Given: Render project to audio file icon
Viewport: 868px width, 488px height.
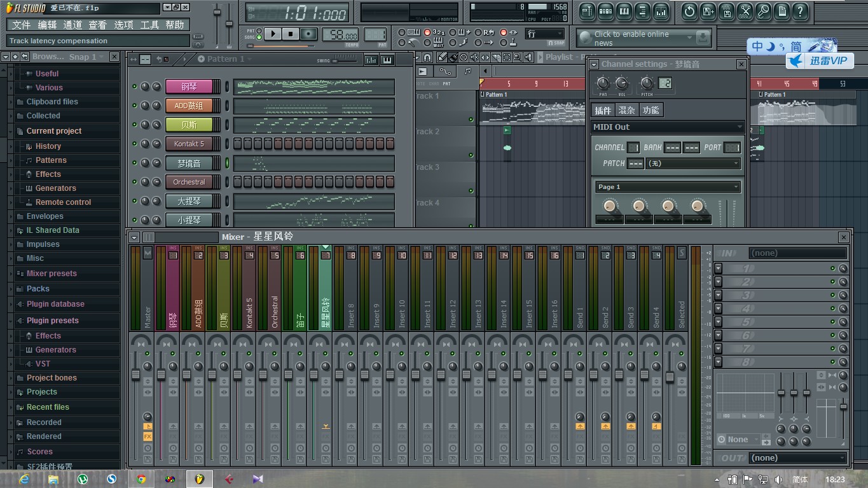Looking at the screenshot, I should click(x=726, y=11).
